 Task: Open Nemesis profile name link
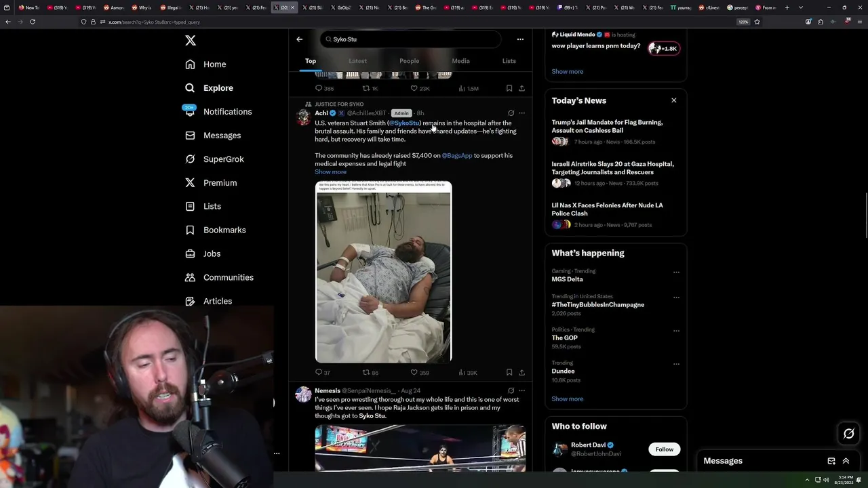[x=328, y=391]
